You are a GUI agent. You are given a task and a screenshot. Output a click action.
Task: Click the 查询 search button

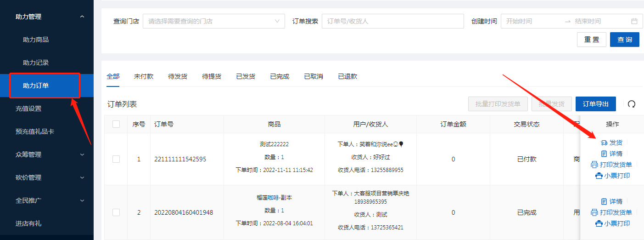point(624,40)
